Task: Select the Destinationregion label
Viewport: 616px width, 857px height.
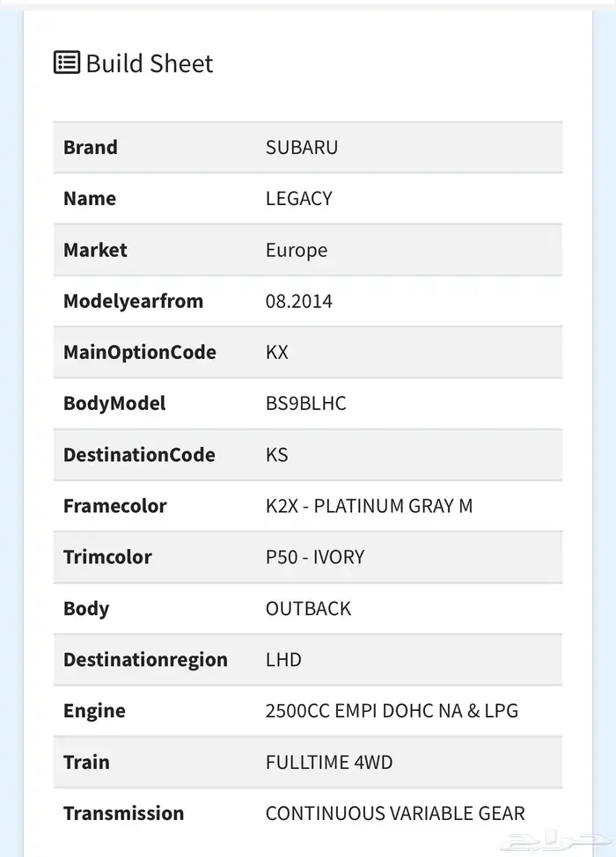Action: [x=145, y=659]
